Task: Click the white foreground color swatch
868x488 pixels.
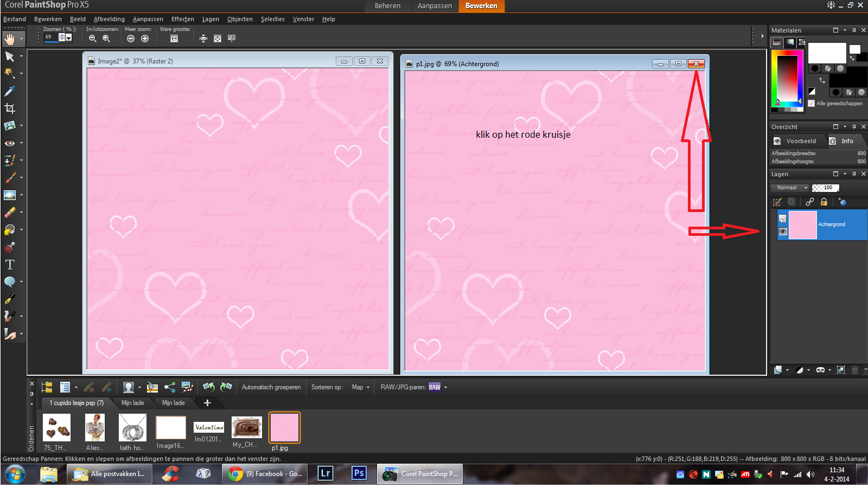Action: 827,53
